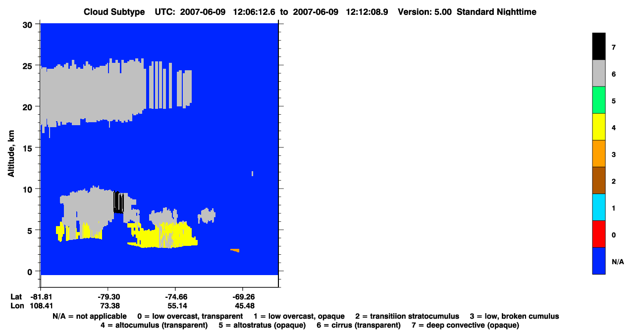Image resolution: width=644 pixels, height=330 pixels.
Task: Select the cyan low overcast opaque swatch
Action: 598,207
